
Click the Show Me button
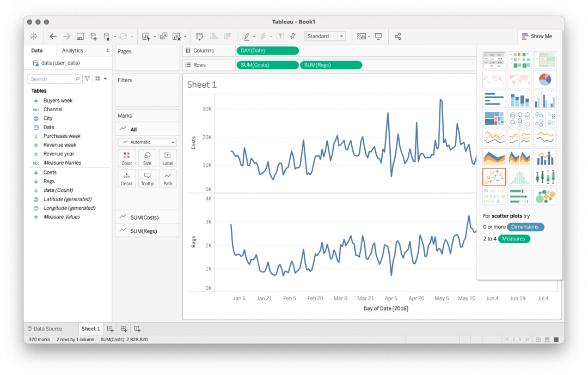coord(538,36)
